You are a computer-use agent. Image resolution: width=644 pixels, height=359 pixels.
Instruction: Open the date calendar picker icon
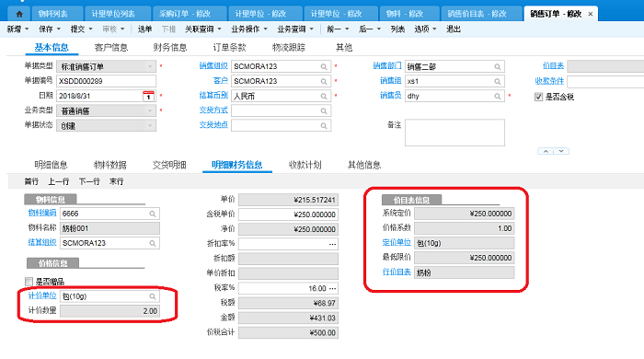click(148, 96)
